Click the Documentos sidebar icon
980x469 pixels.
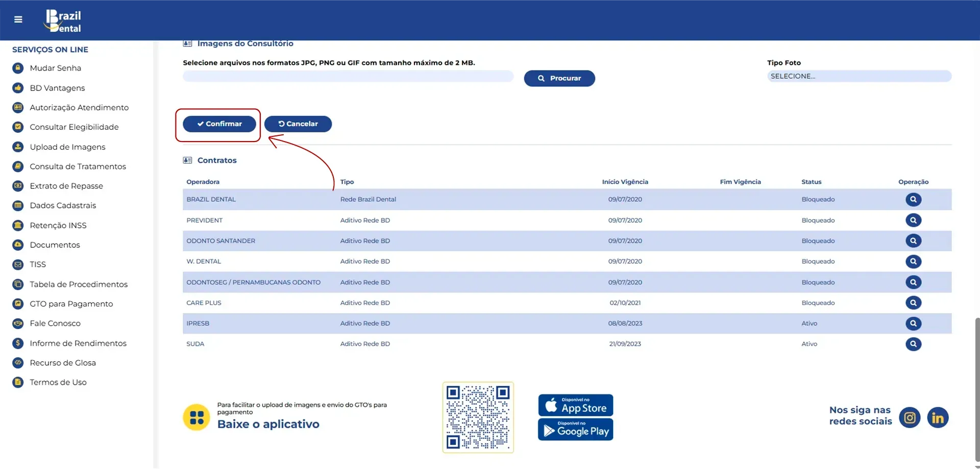(18, 245)
